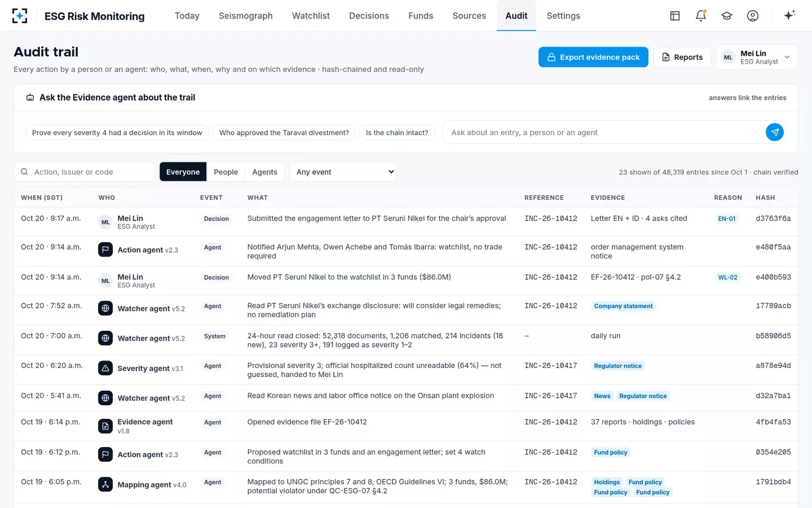Focus the Action, issuer or code search field
Viewport: 812px width, 508px height.
[84, 172]
